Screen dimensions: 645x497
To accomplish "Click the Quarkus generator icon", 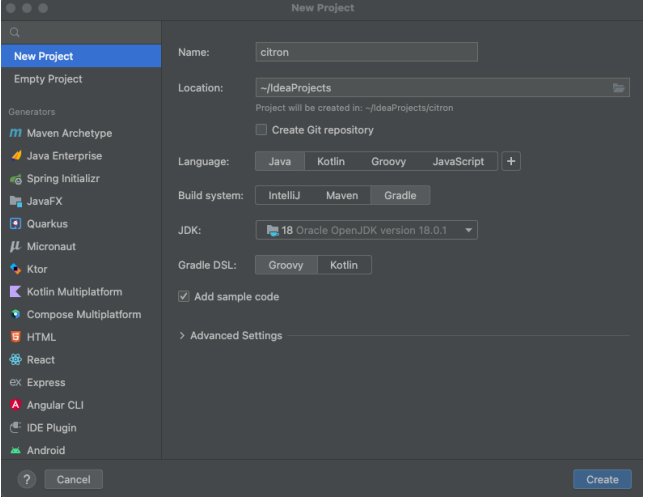I will (16, 224).
